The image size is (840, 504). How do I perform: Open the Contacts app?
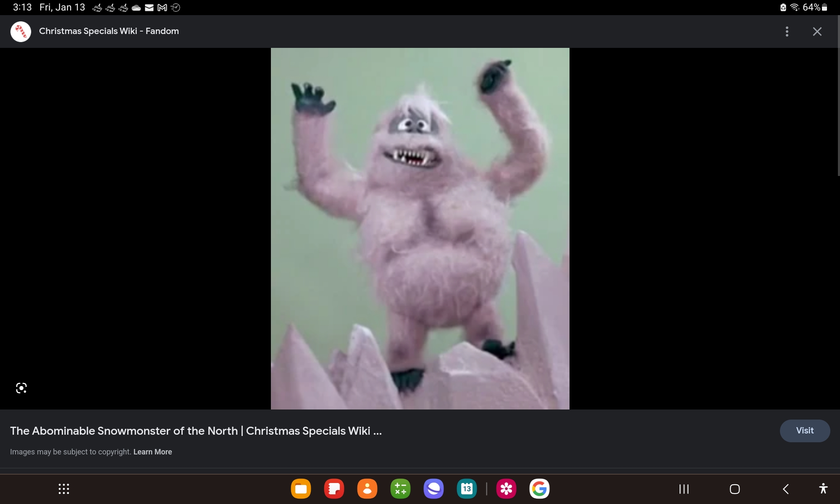pos(367,489)
